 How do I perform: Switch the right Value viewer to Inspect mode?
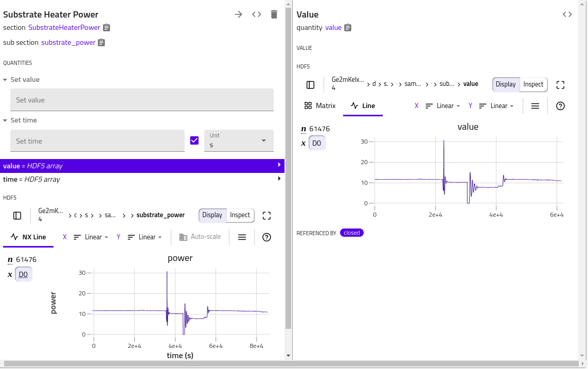click(x=533, y=84)
